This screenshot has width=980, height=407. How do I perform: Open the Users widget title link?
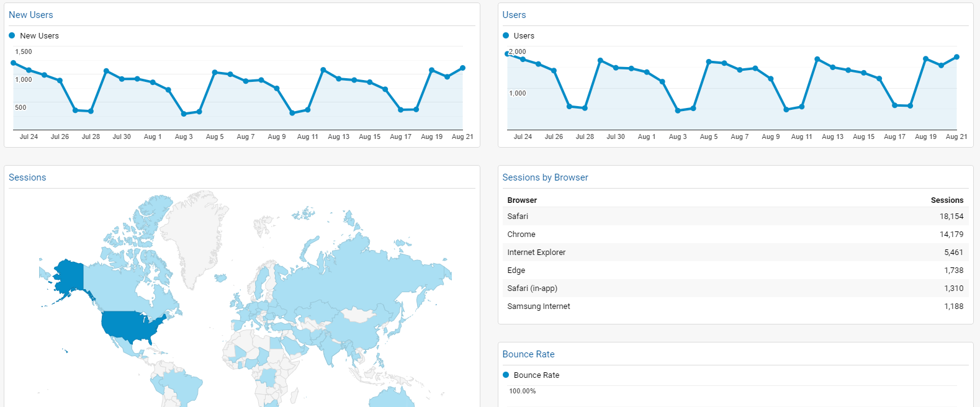514,15
